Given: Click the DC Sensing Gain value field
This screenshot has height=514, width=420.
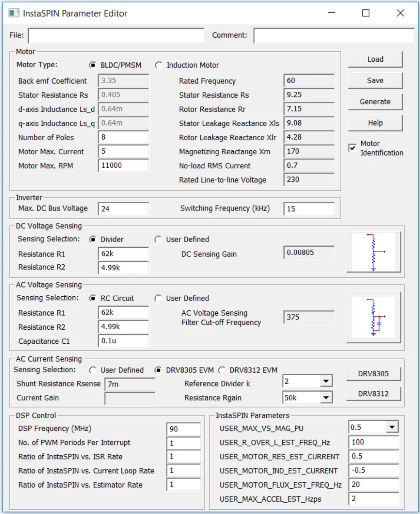Looking at the screenshot, I should [309, 252].
